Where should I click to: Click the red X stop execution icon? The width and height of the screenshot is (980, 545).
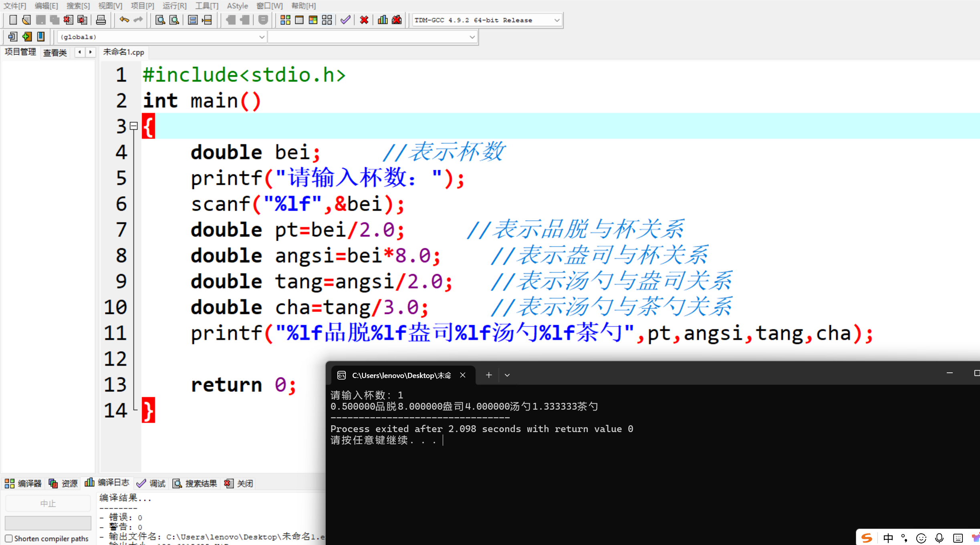tap(364, 20)
